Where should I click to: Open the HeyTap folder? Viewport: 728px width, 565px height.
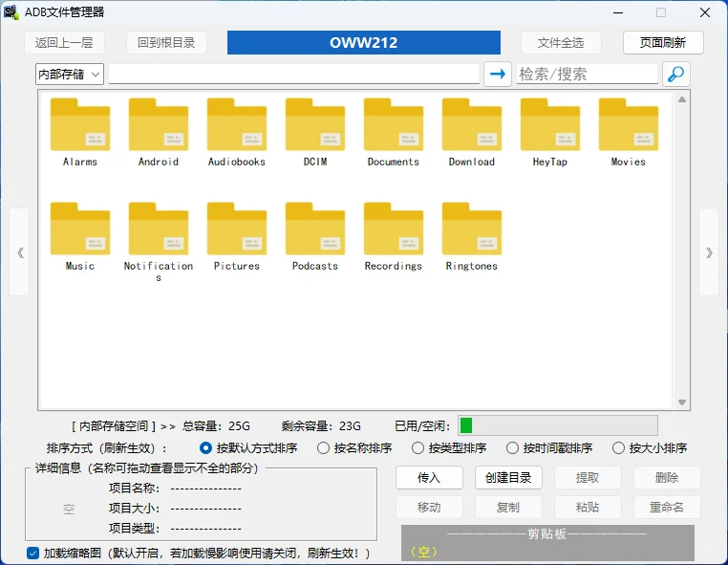550,133
